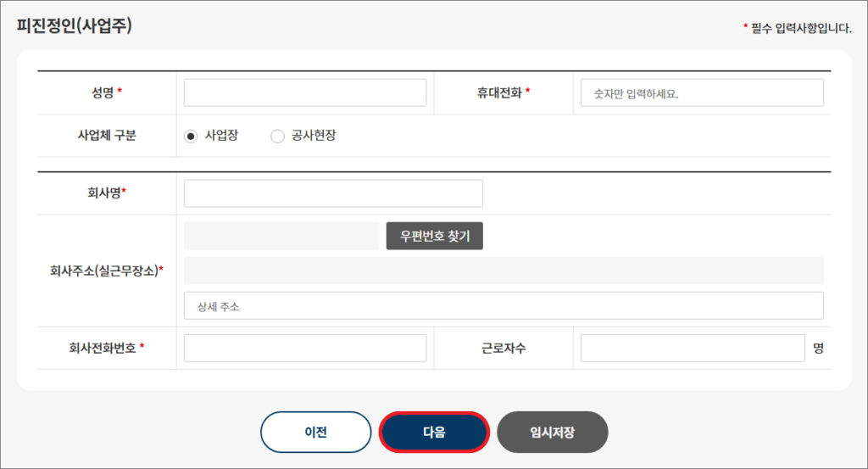Image resolution: width=868 pixels, height=469 pixels.
Task: Click the 회사주소(실근무장소) label text
Action: 105,271
